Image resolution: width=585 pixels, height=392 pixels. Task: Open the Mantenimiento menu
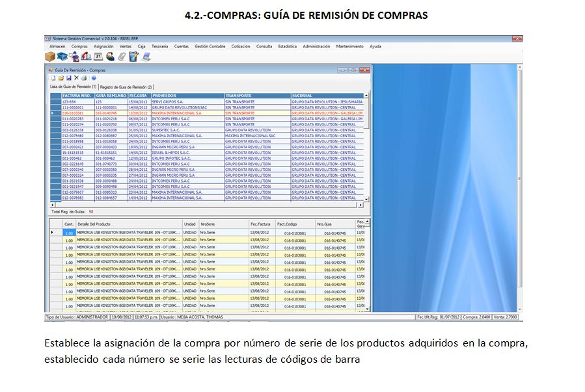tap(349, 47)
